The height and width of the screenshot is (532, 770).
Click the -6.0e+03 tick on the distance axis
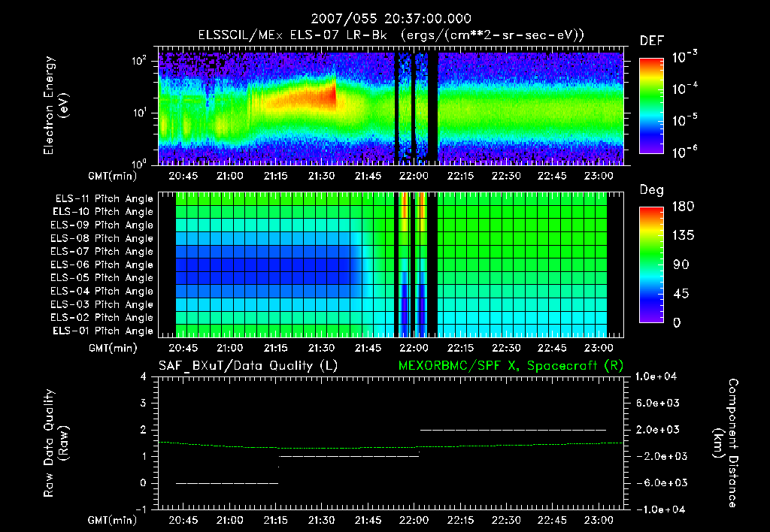[x=662, y=483]
